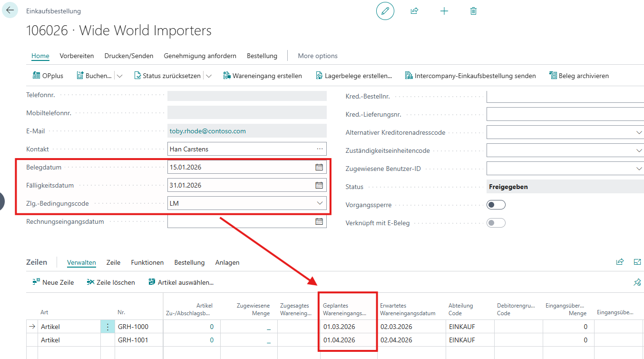644x359 pixels.
Task: Click the back arrow button
Action: (x=10, y=10)
